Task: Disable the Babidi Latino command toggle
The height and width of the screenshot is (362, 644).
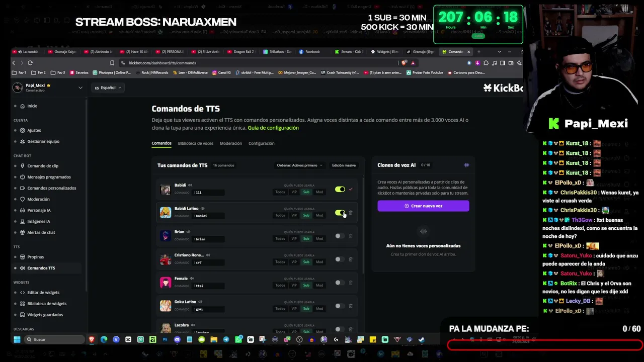Action: pos(340,213)
